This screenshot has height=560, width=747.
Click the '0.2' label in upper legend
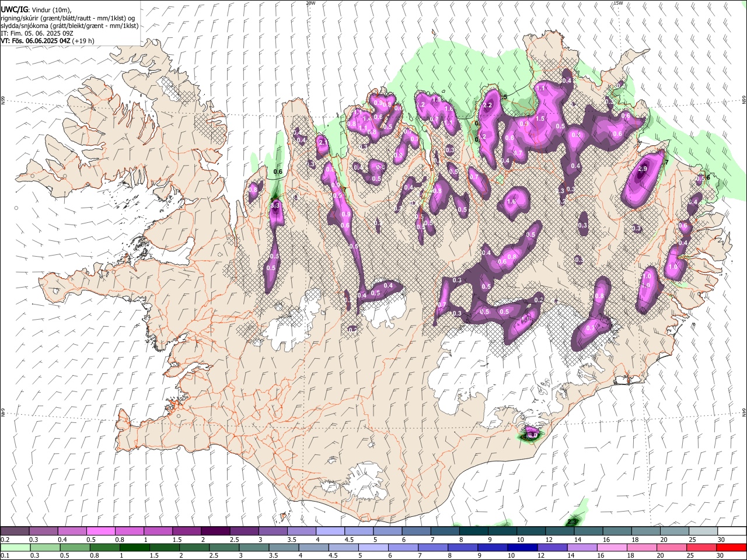pos(5,540)
